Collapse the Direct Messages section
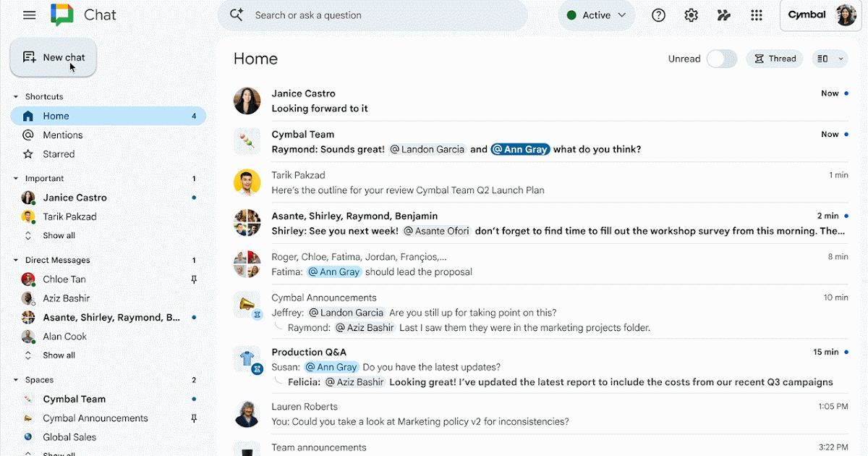Viewport: 868px width, 456px height. point(16,261)
